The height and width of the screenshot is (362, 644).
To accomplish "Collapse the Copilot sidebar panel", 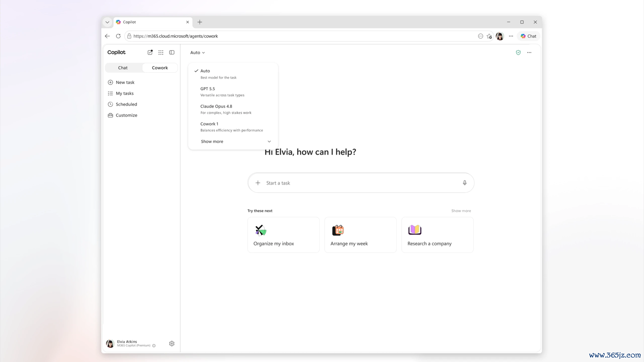I will pyautogui.click(x=172, y=52).
